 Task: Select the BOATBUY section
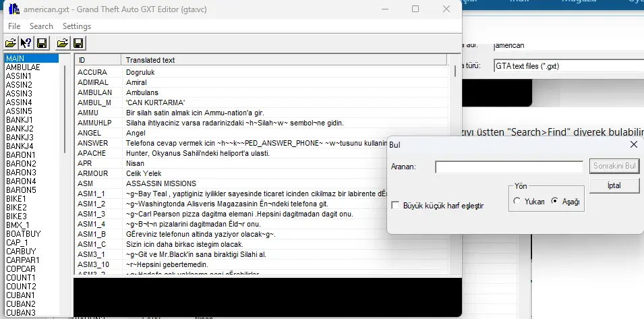point(32,233)
